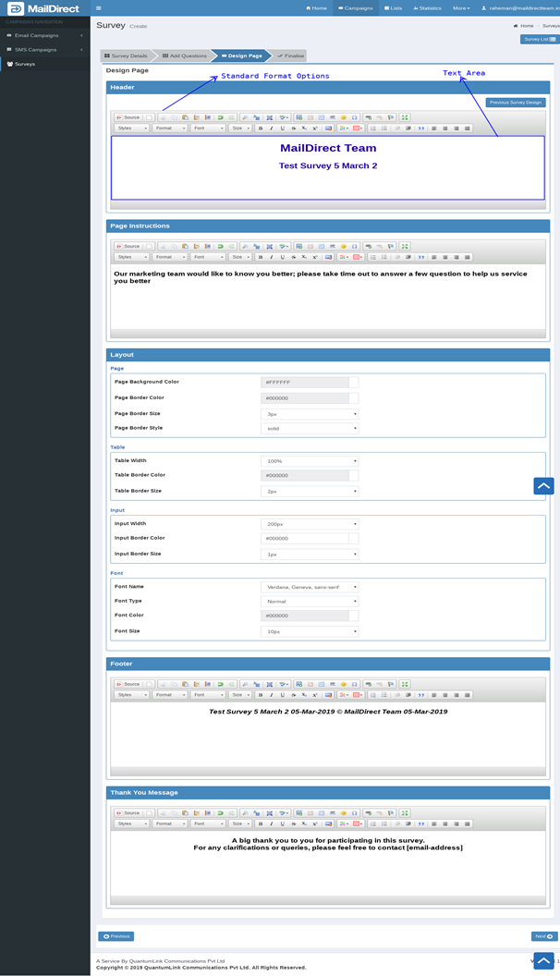Click Page Background Color swatch

point(353,382)
